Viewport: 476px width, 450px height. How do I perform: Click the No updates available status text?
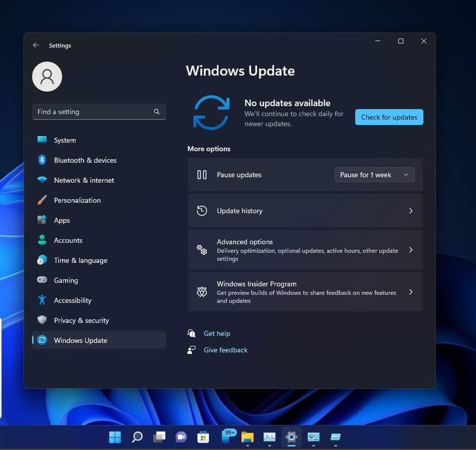[x=287, y=103]
